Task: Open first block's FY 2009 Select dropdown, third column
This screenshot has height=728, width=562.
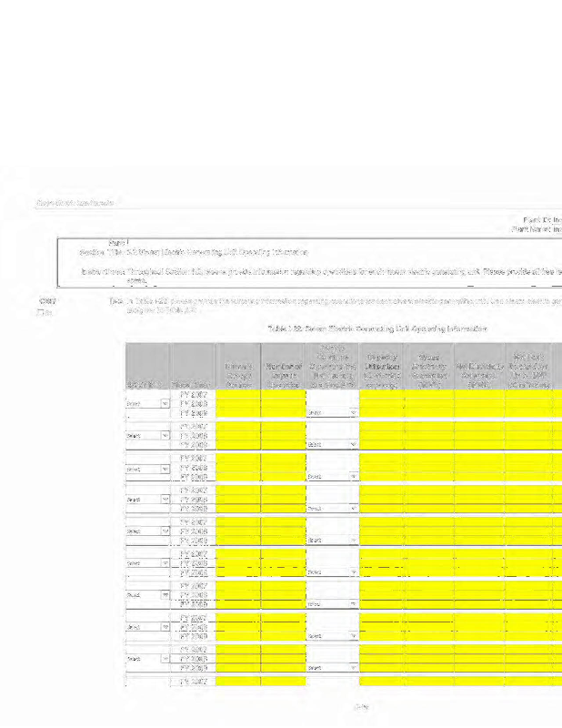Action: tap(332, 411)
